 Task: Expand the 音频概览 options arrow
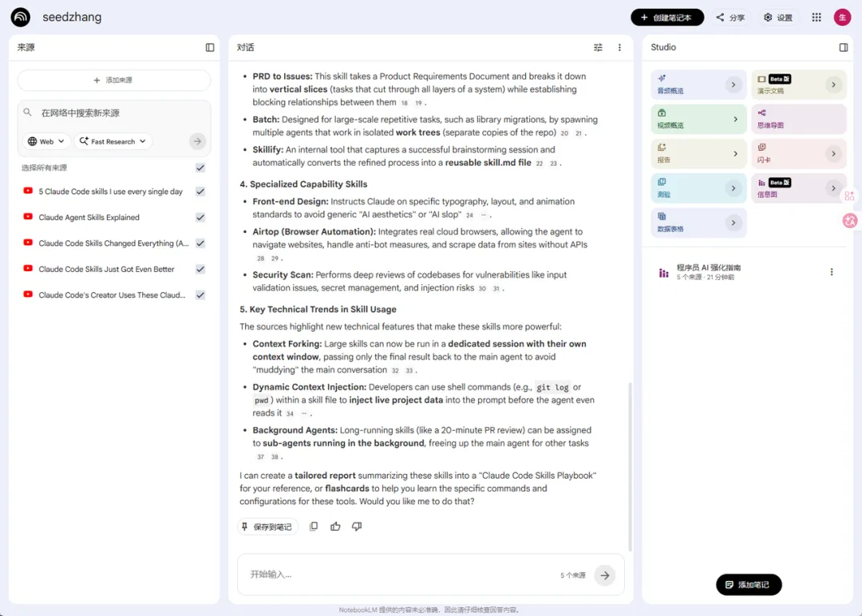[x=733, y=85]
